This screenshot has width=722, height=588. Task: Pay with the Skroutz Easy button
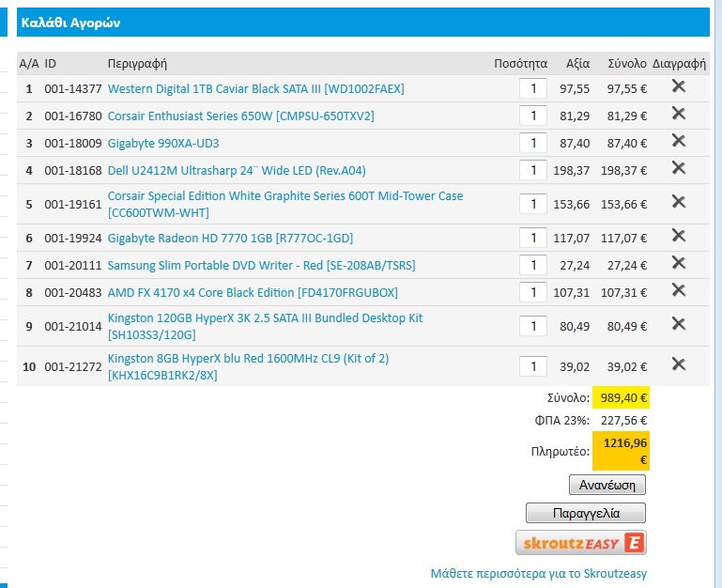581,543
